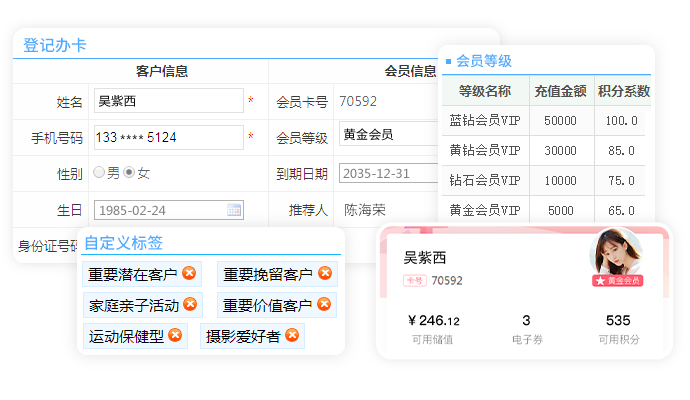View the 电子券 count of 3

click(x=526, y=321)
